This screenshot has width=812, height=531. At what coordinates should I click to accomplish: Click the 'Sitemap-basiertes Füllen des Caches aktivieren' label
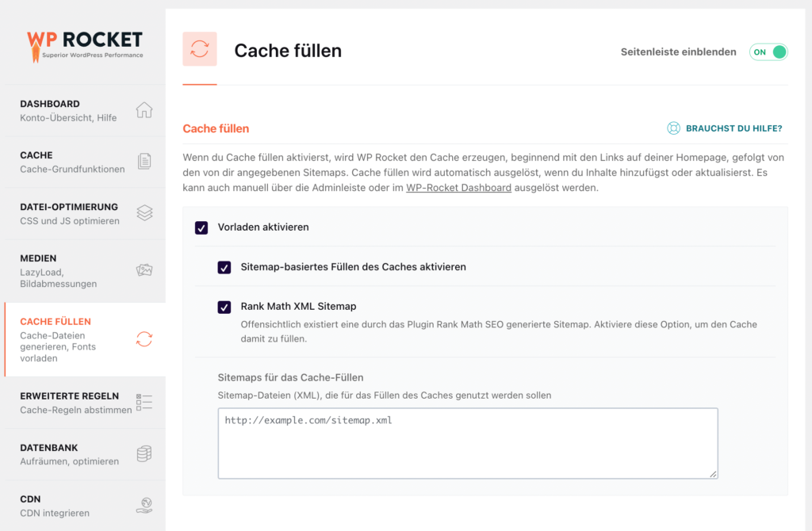point(353,267)
